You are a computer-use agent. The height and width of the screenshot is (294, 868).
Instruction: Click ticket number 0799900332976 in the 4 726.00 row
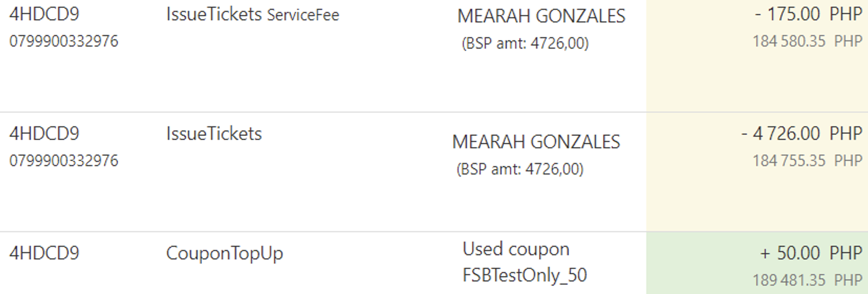[64, 161]
